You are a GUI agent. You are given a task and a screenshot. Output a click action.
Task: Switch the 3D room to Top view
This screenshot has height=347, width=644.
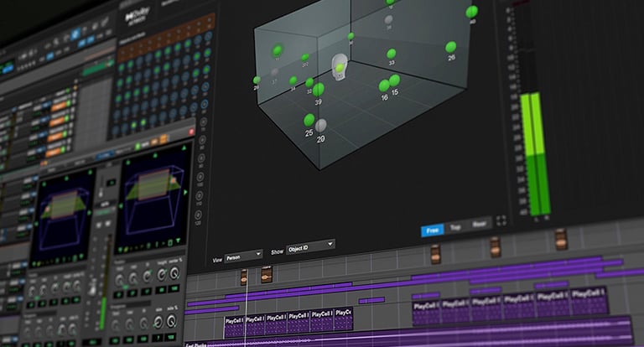455,227
